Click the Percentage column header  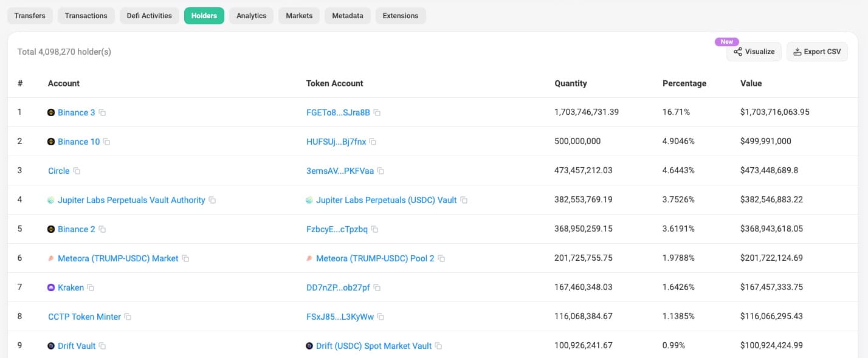point(684,83)
